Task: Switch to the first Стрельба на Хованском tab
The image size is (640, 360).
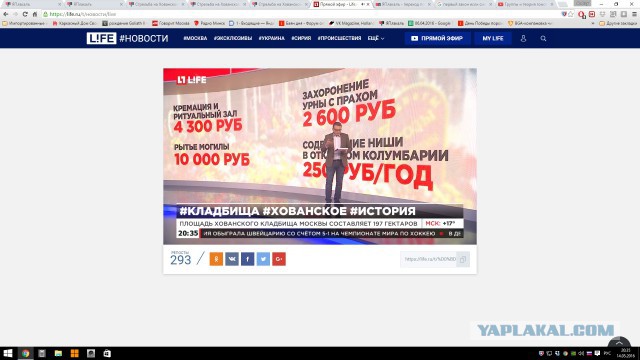Action: (155, 4)
